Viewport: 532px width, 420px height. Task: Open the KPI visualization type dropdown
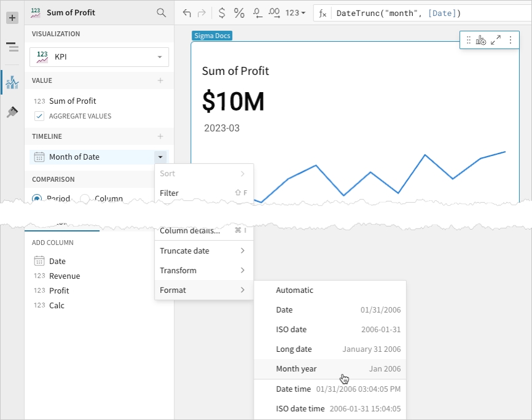(x=99, y=56)
